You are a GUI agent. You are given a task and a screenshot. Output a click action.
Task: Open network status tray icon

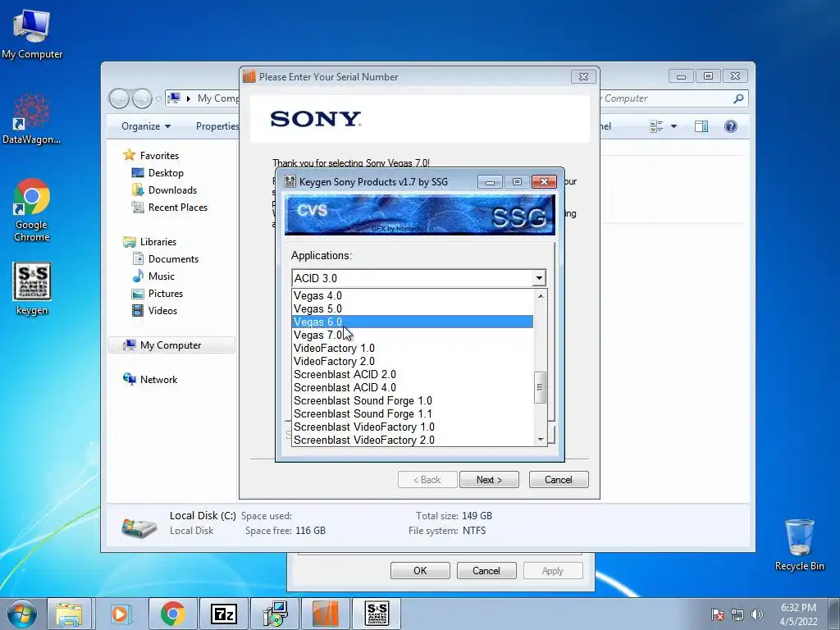(x=737, y=614)
